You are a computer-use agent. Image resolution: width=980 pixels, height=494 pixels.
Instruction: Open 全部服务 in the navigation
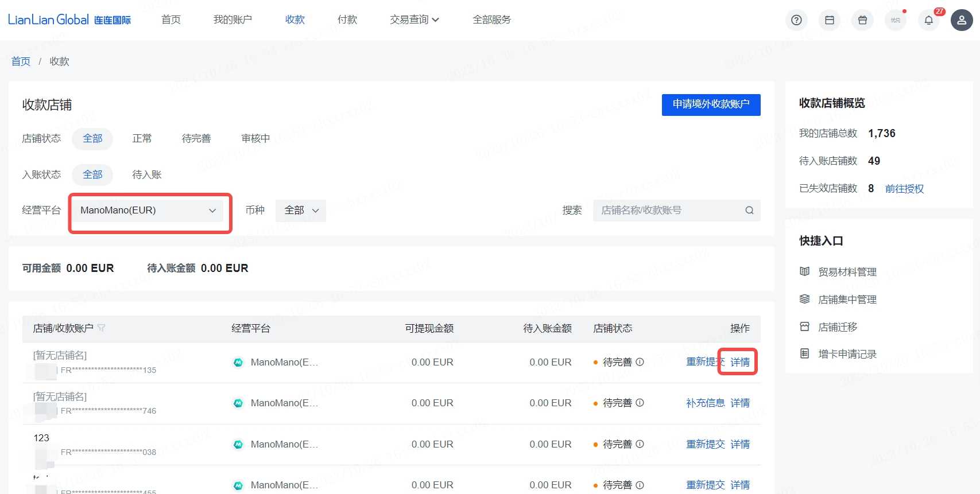[492, 20]
